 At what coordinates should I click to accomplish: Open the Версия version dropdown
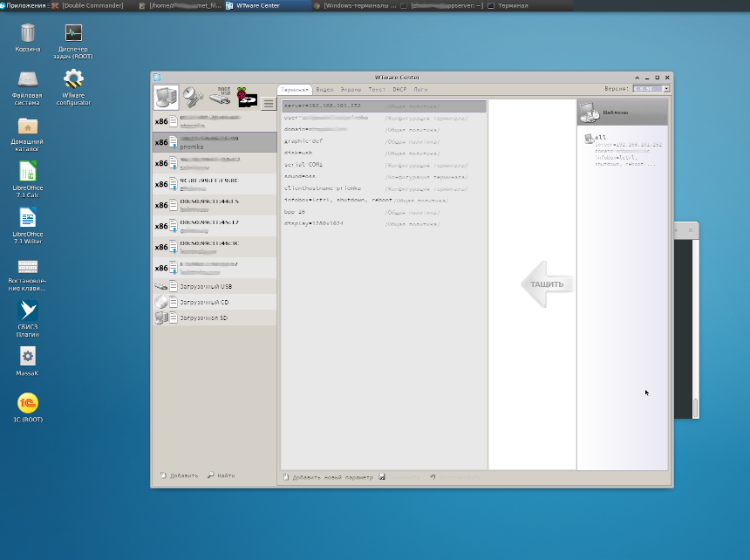[x=666, y=89]
